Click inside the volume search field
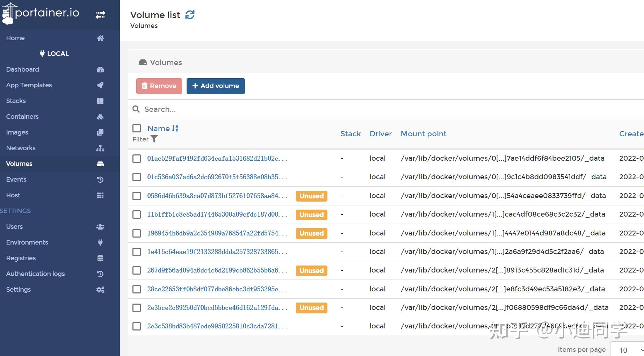This screenshot has width=644, height=356. click(245, 109)
